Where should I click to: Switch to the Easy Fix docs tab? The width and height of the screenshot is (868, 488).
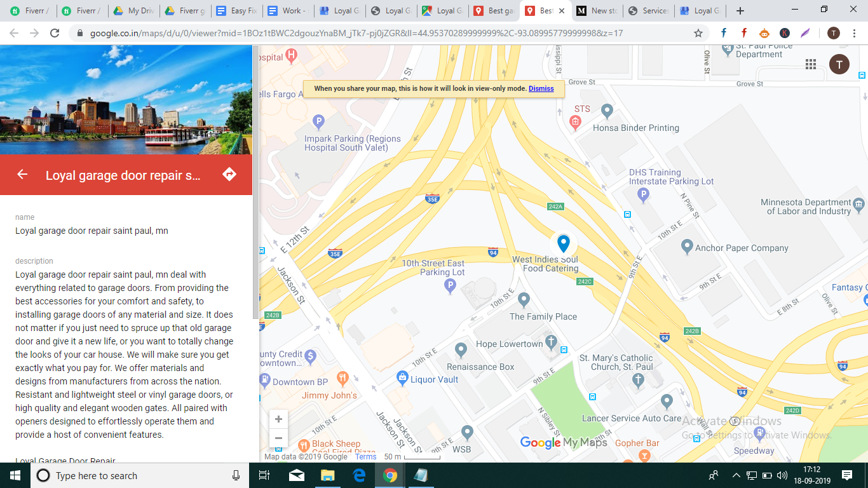[236, 11]
